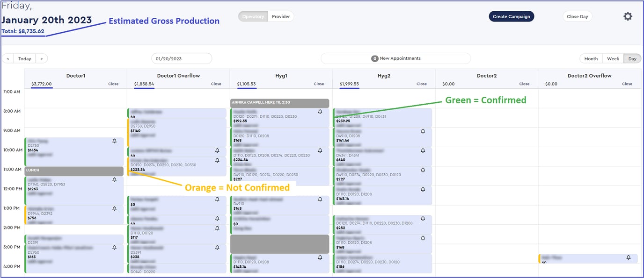Image resolution: width=644 pixels, height=278 pixels.
Task: Open the New Appointments bar
Action: tap(395, 58)
